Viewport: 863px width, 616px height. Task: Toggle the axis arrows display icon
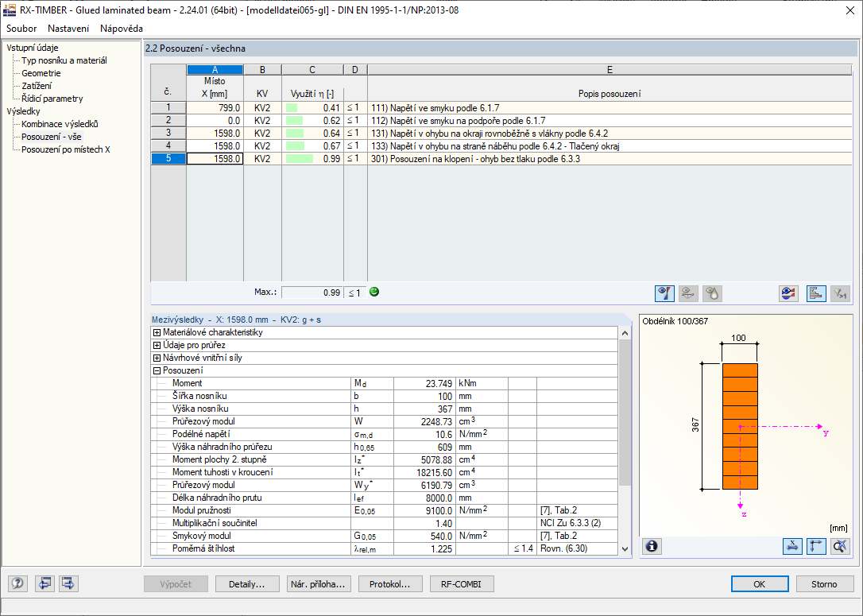(816, 546)
